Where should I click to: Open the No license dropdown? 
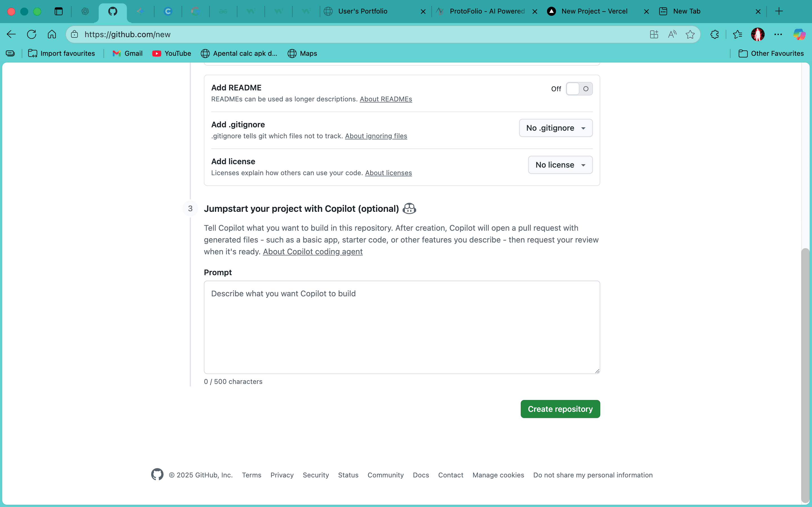tap(560, 165)
